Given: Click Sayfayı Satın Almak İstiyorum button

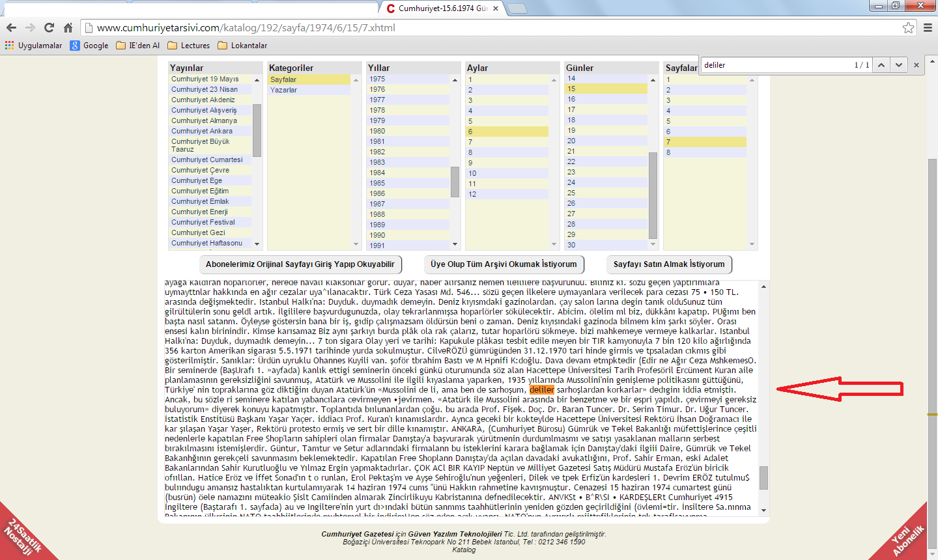Looking at the screenshot, I should pos(669,264).
